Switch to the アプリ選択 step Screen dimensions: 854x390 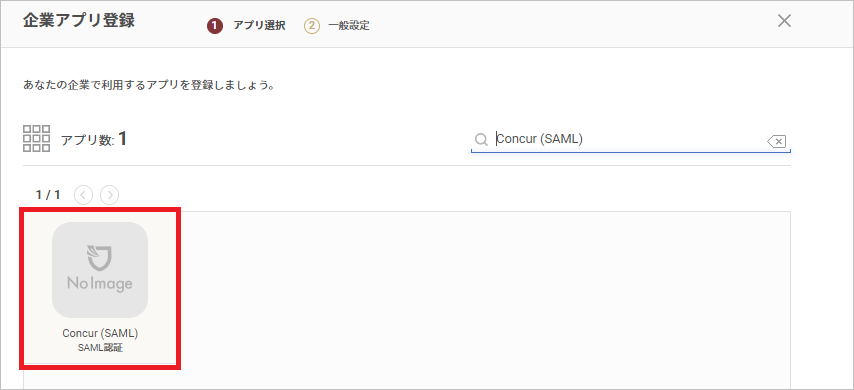[259, 26]
